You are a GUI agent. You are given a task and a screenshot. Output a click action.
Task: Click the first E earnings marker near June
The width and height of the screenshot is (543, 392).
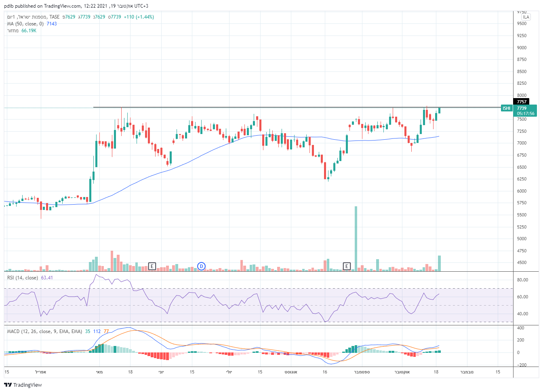pos(152,266)
